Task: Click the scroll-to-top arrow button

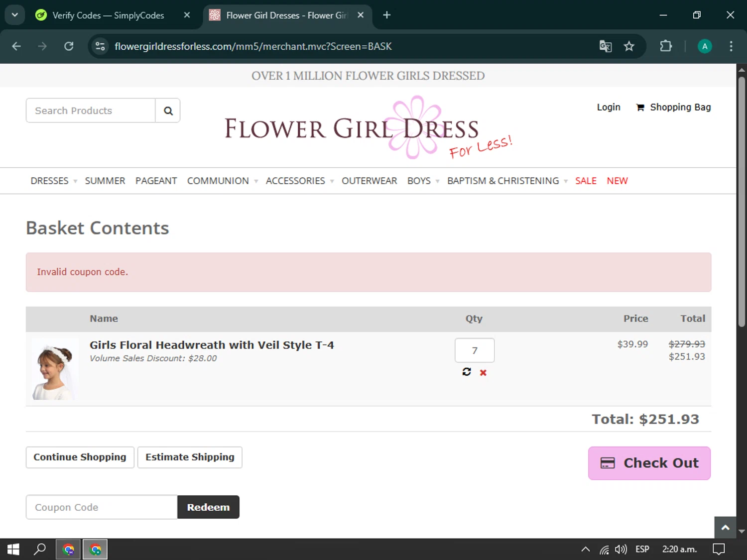Action: pos(726,527)
